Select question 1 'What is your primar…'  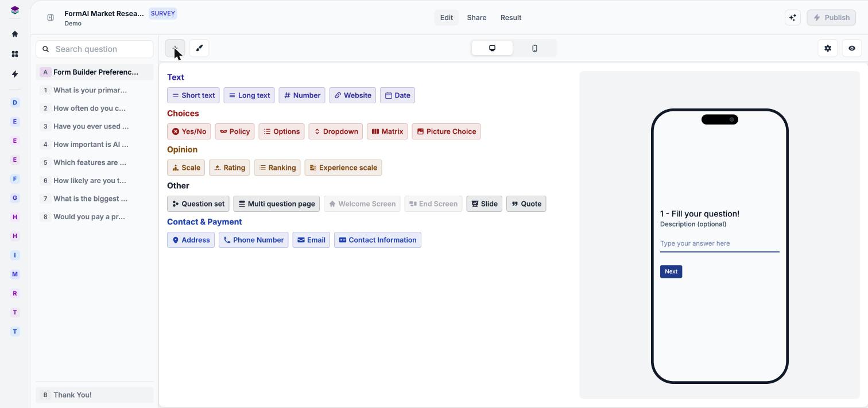point(95,90)
